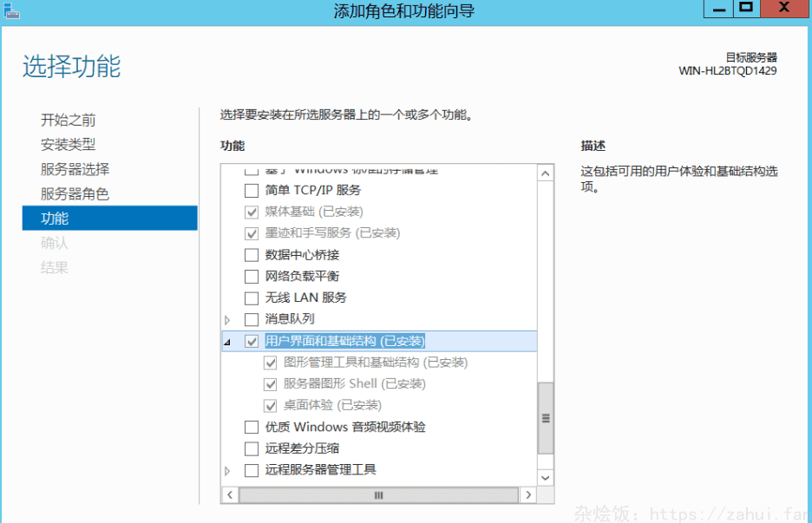Toggle the 用户界面和基础结构 checkbox
This screenshot has height=523, width=812.
(252, 341)
